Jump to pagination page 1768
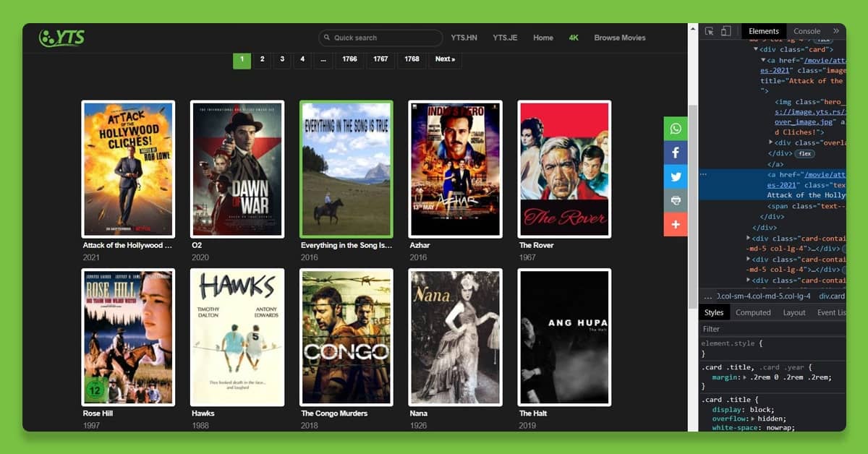 point(412,59)
